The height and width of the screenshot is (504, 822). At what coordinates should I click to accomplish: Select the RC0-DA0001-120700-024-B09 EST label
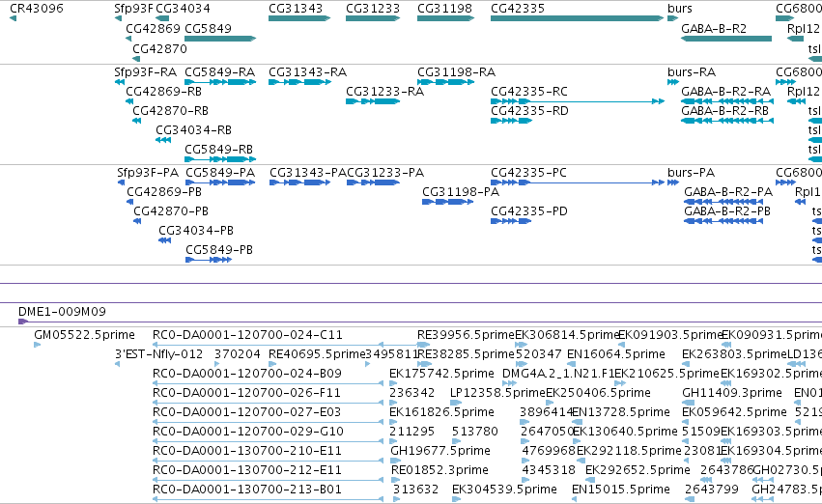pyautogui.click(x=247, y=374)
